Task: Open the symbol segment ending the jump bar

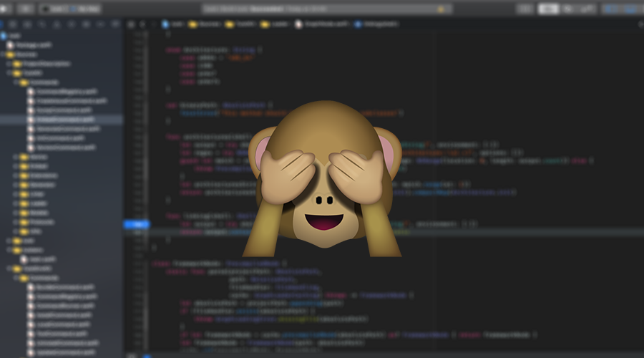Action: (x=376, y=24)
